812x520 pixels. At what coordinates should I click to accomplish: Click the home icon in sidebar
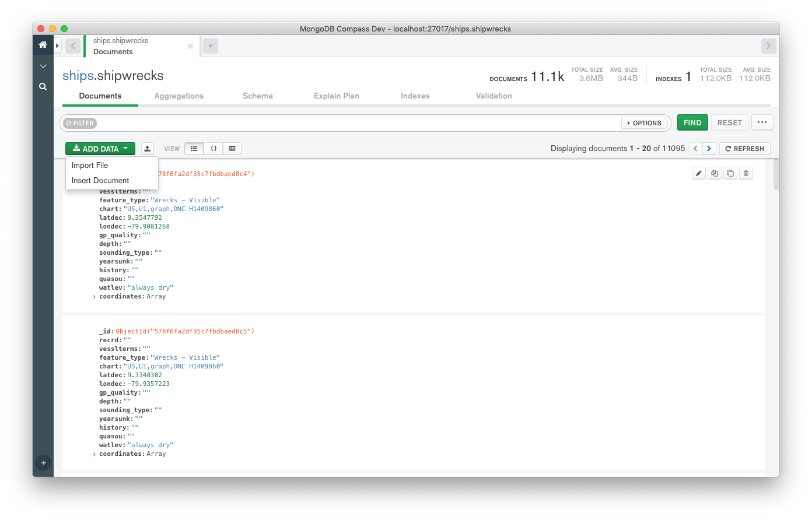coord(43,45)
